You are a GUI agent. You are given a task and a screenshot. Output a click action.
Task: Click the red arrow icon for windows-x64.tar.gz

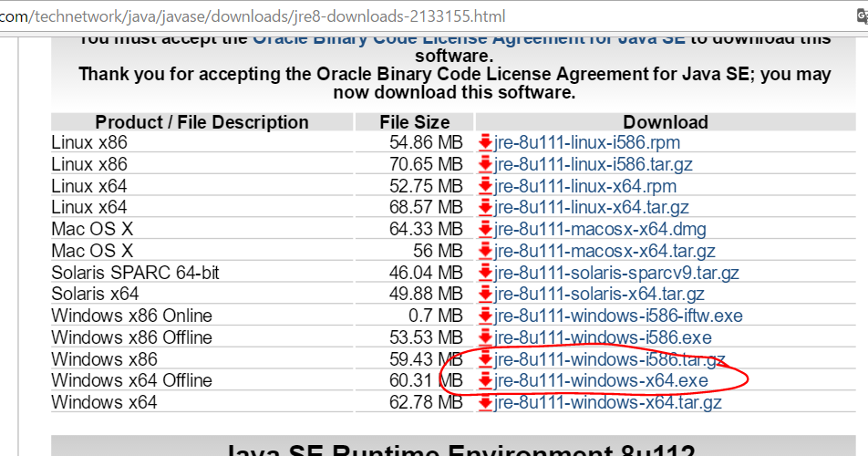click(485, 402)
